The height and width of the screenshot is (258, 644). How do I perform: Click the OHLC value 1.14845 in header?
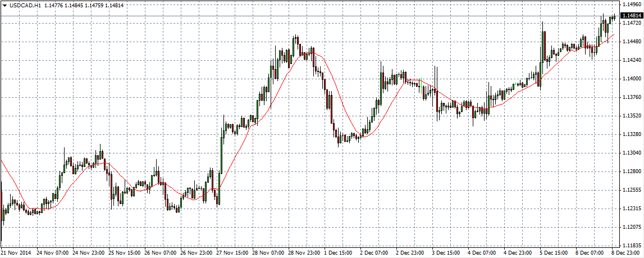pos(74,6)
